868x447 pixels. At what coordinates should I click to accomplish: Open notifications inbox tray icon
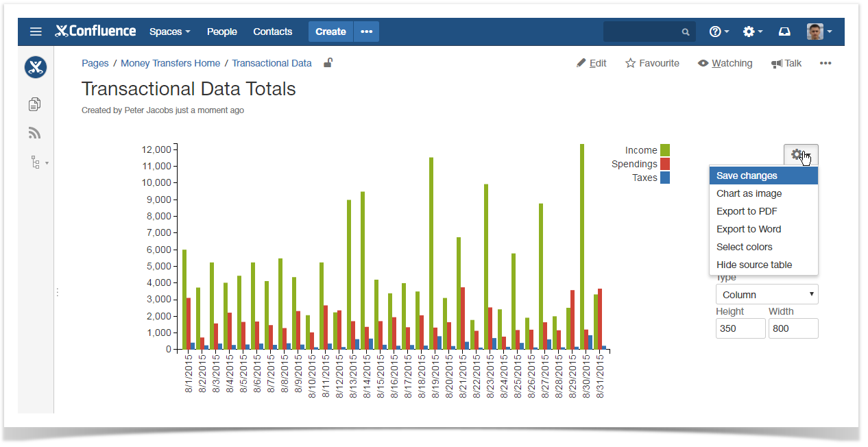(784, 32)
